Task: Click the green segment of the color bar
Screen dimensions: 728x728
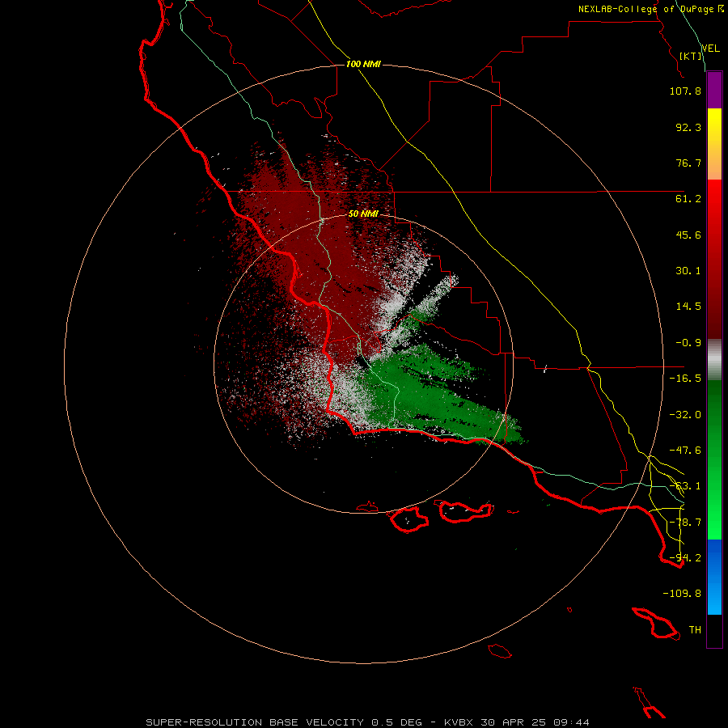Action: pyautogui.click(x=714, y=459)
